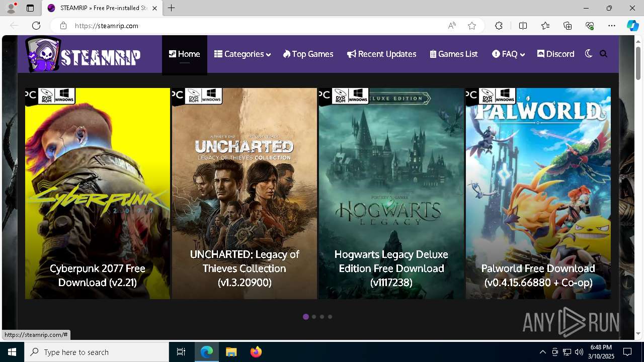Open Task View on taskbar

pyautogui.click(x=181, y=352)
